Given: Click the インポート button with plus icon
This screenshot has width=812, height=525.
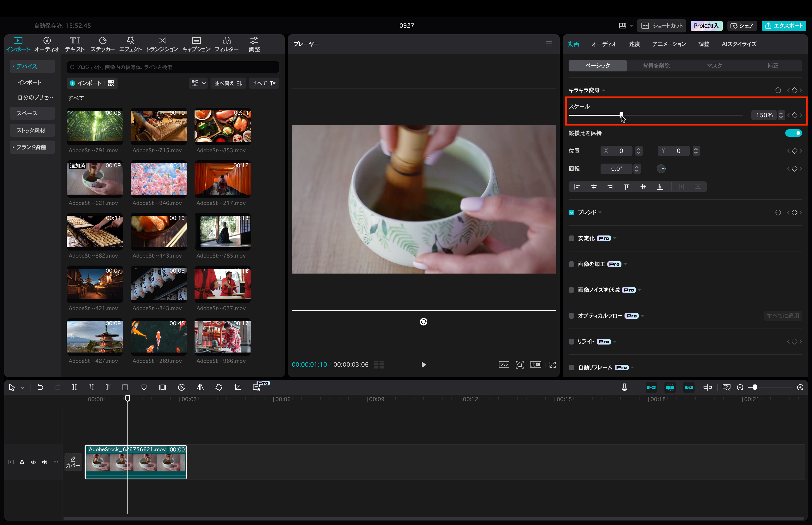Looking at the screenshot, I should point(86,83).
